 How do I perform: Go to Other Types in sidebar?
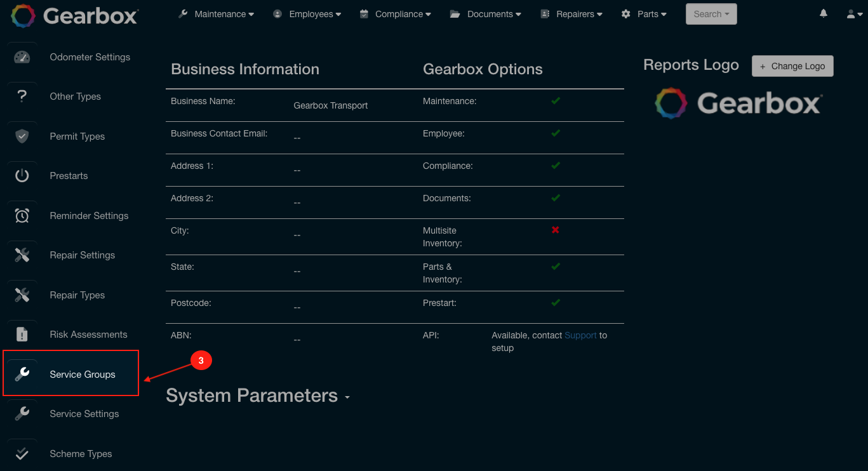(x=76, y=96)
